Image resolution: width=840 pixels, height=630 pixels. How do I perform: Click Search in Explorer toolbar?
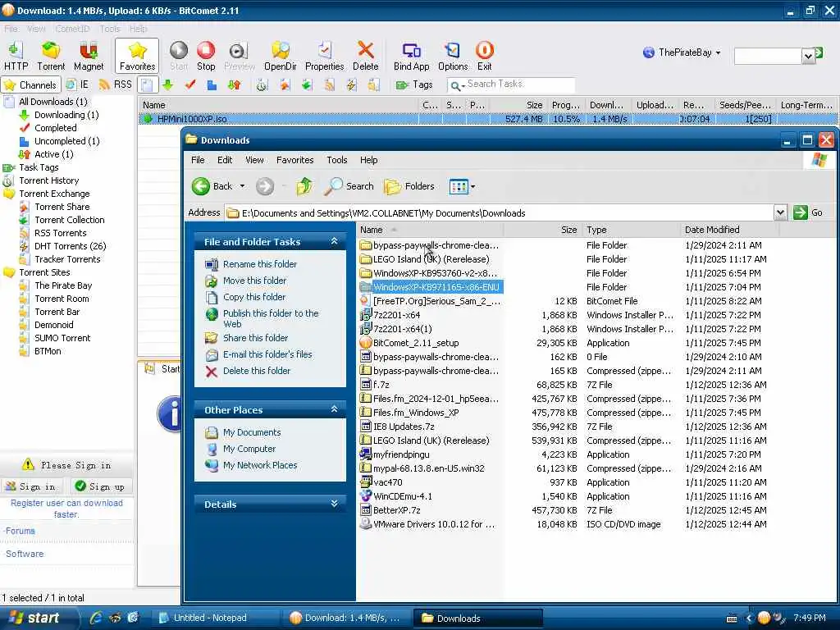(349, 186)
